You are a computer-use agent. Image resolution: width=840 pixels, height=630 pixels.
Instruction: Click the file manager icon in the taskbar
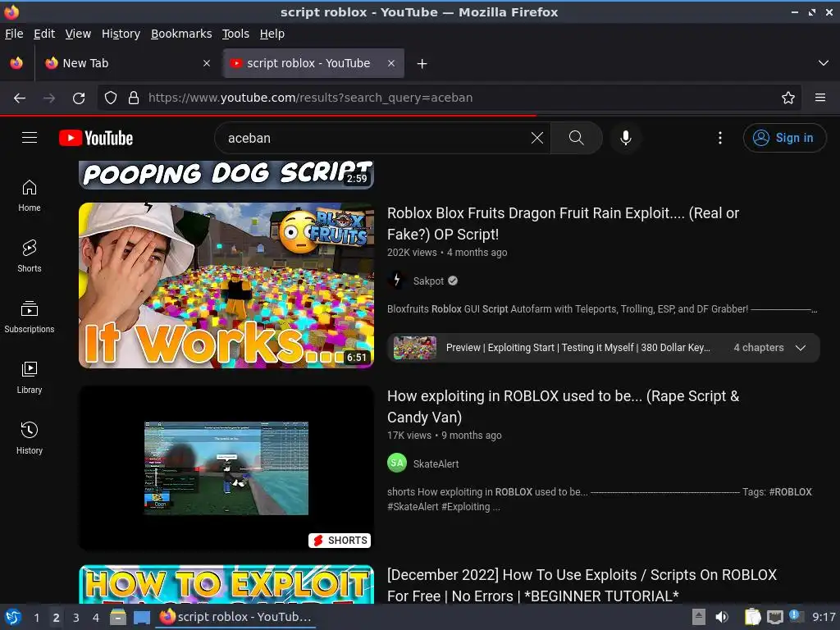(x=118, y=618)
